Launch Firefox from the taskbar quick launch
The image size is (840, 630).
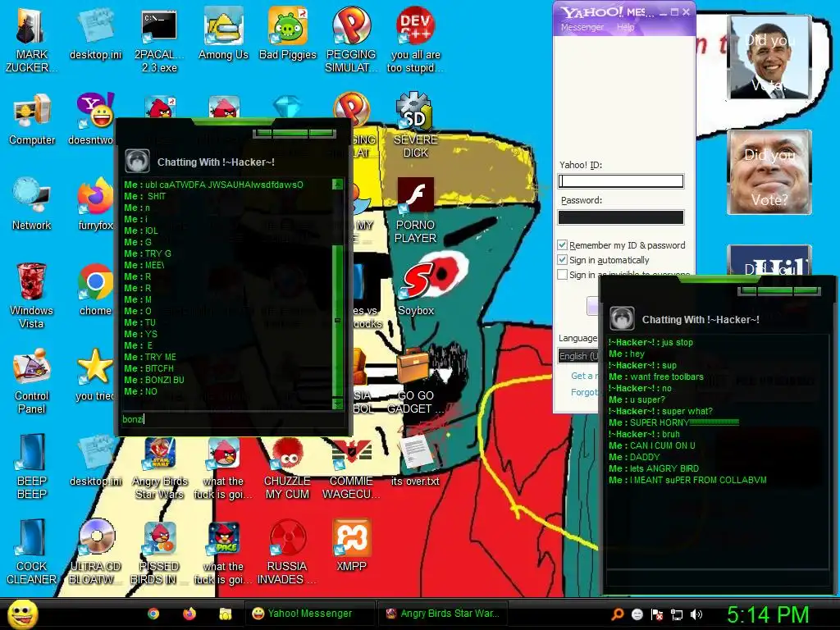pyautogui.click(x=189, y=614)
